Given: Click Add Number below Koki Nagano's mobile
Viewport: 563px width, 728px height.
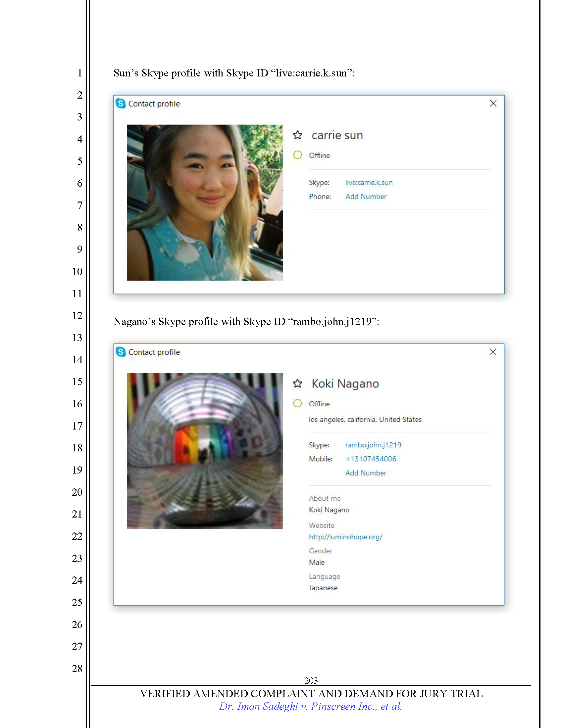Looking at the screenshot, I should [366, 473].
